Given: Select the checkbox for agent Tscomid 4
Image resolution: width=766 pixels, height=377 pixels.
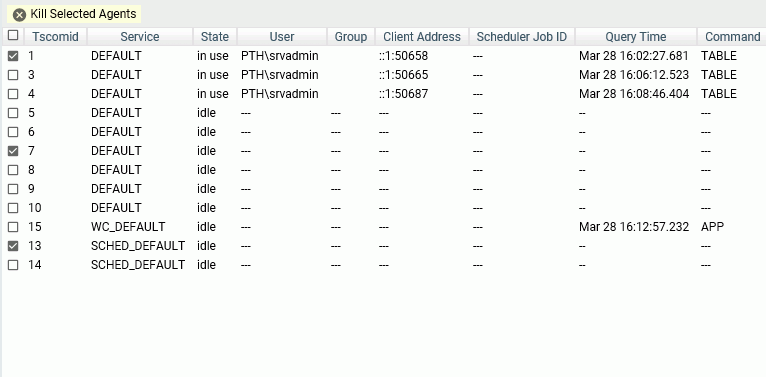Looking at the screenshot, I should 13,94.
